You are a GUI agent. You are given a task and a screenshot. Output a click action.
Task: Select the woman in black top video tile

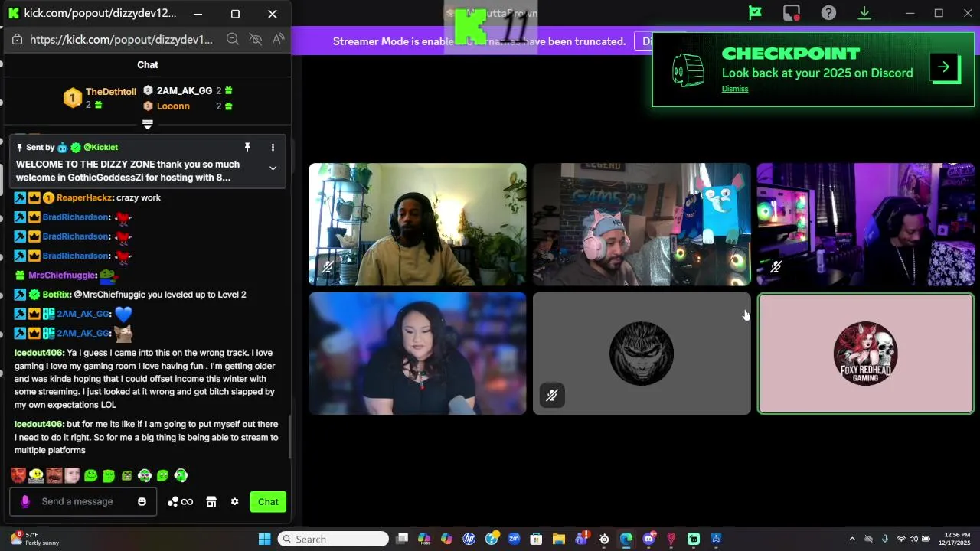[x=417, y=354]
